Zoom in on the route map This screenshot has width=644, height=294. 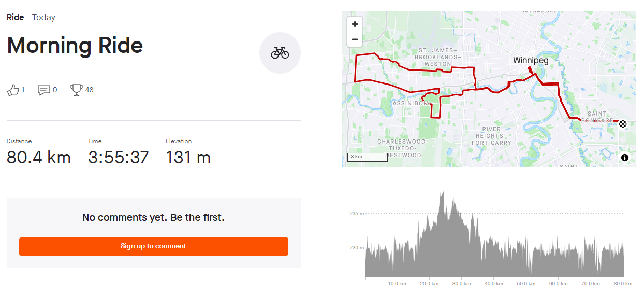point(355,24)
